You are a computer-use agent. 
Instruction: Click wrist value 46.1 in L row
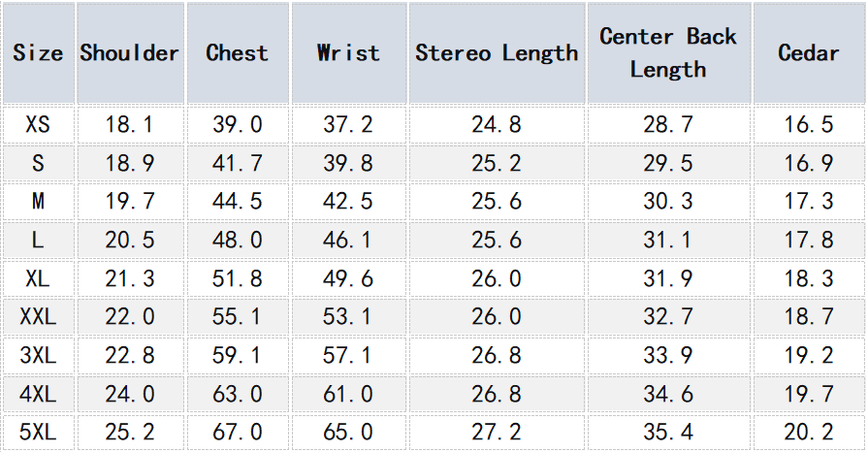click(x=348, y=241)
